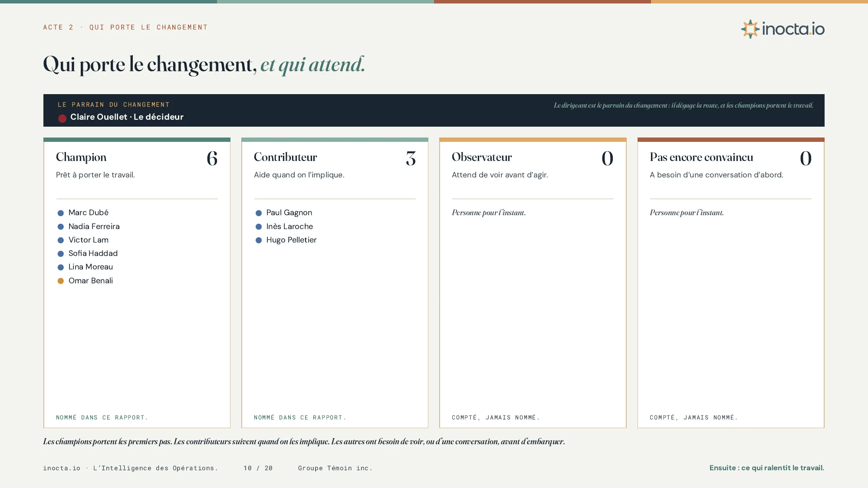
Task: Click the Contributeur card heading
Action: click(x=286, y=157)
